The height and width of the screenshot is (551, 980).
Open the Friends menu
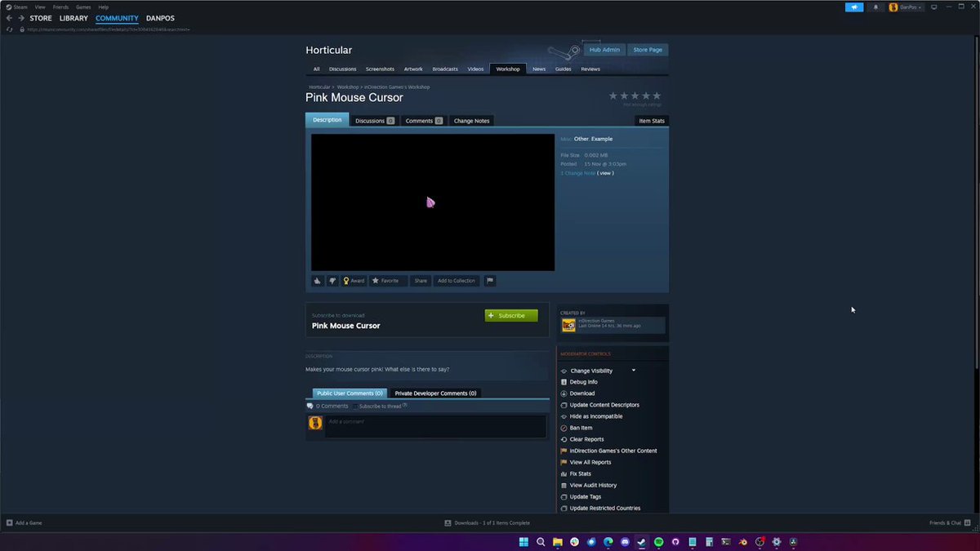[60, 7]
